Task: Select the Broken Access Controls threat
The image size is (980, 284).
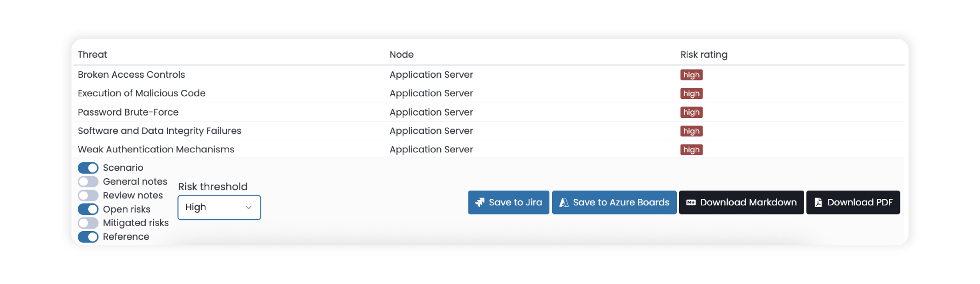Action: point(131,75)
